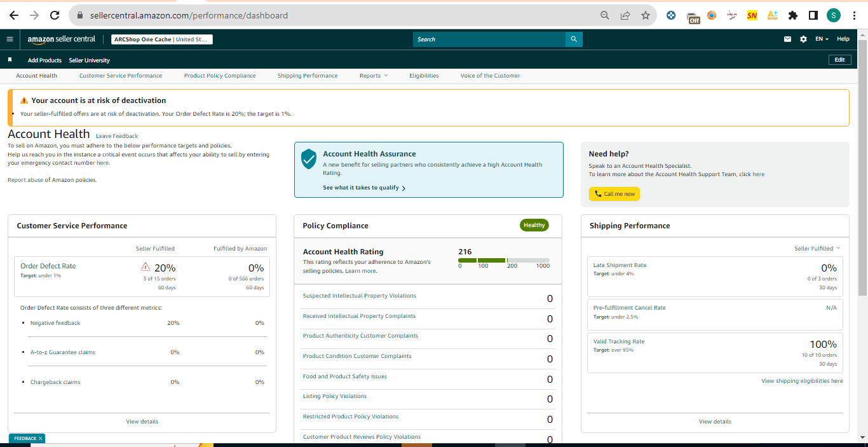
Task: Open Chrome three-dot menu
Action: click(854, 15)
